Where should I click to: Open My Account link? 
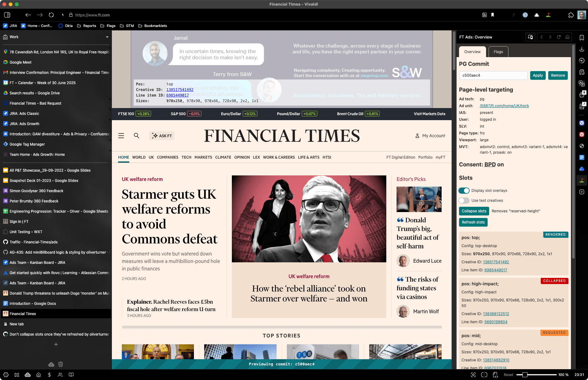(430, 136)
